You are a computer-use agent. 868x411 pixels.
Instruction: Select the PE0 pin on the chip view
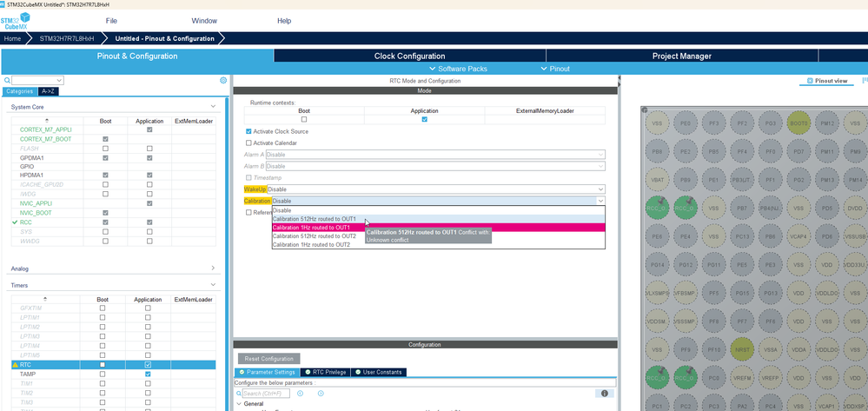point(686,123)
